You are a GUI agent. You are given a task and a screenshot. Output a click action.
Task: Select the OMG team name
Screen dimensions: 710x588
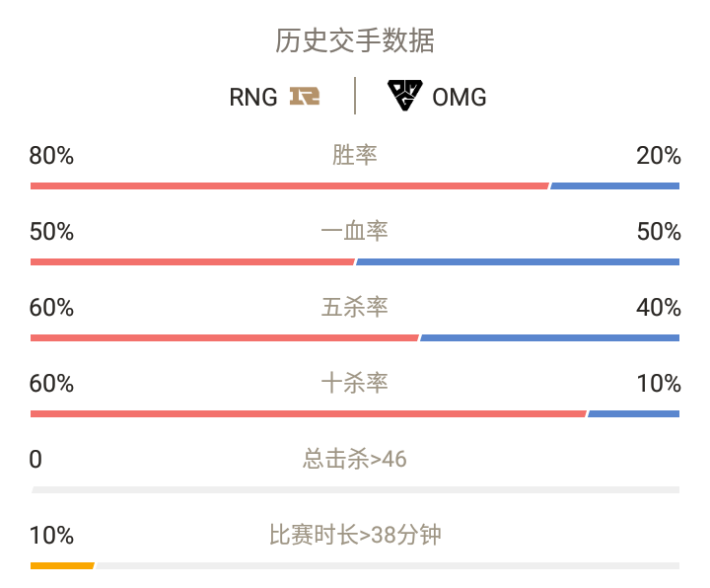click(x=460, y=97)
